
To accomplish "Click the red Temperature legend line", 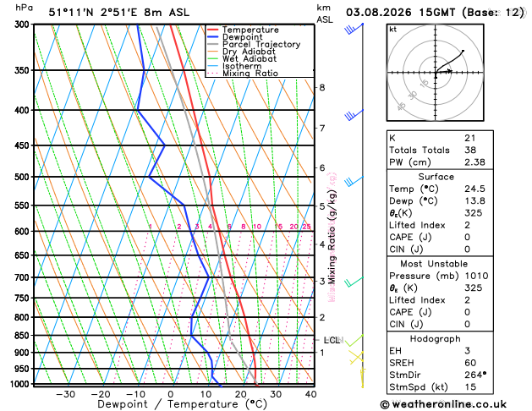I will (213, 30).
